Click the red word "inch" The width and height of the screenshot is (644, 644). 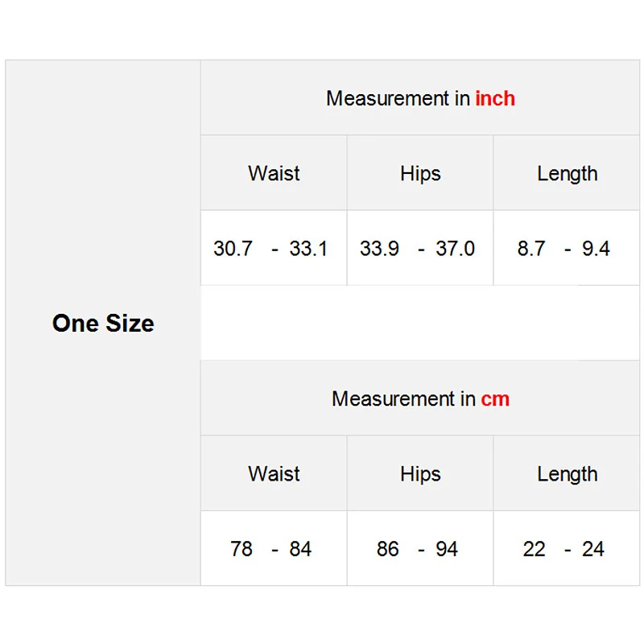point(495,99)
